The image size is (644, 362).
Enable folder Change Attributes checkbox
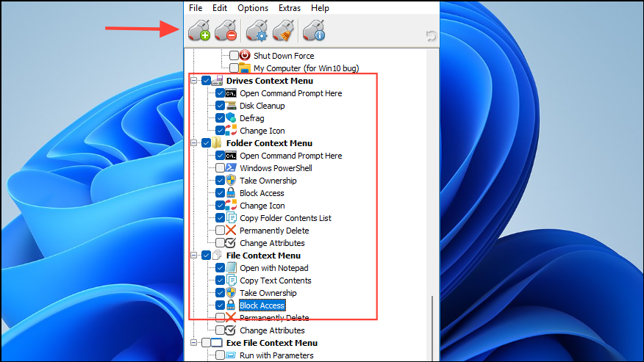click(x=220, y=242)
